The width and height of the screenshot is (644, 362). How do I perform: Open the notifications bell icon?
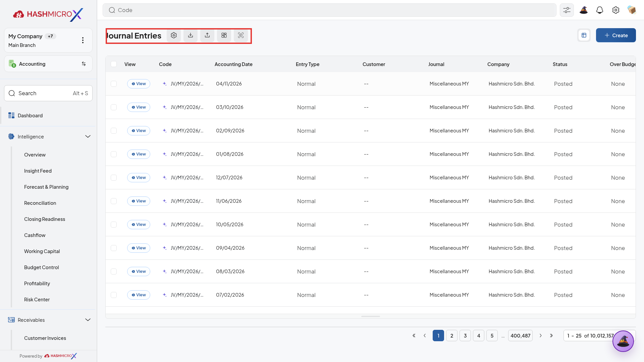pos(600,10)
